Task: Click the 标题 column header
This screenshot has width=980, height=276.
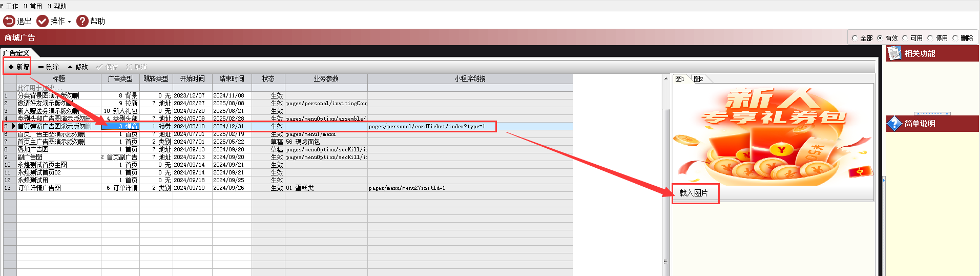Action: click(59, 78)
